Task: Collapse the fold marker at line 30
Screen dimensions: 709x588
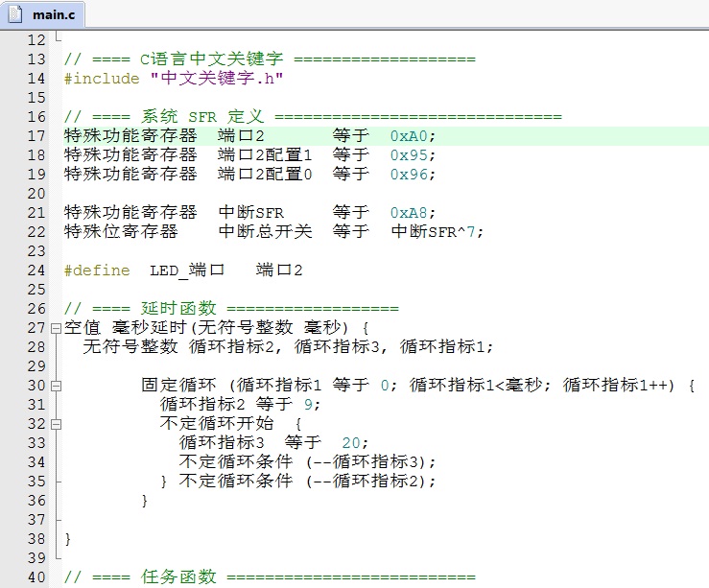Action: [x=56, y=386]
